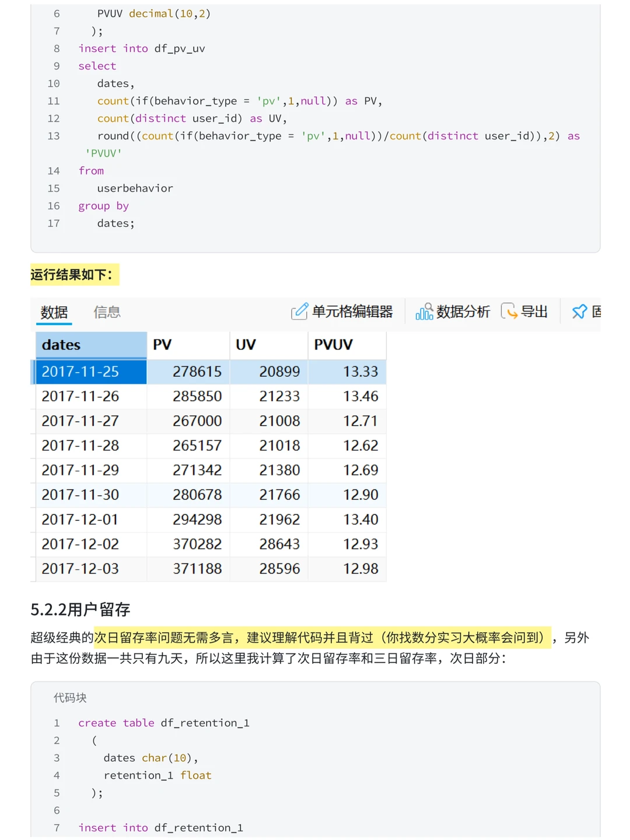This screenshot has height=840, width=630.
Task: Click the PVUV value 12.69
Action: (x=347, y=470)
